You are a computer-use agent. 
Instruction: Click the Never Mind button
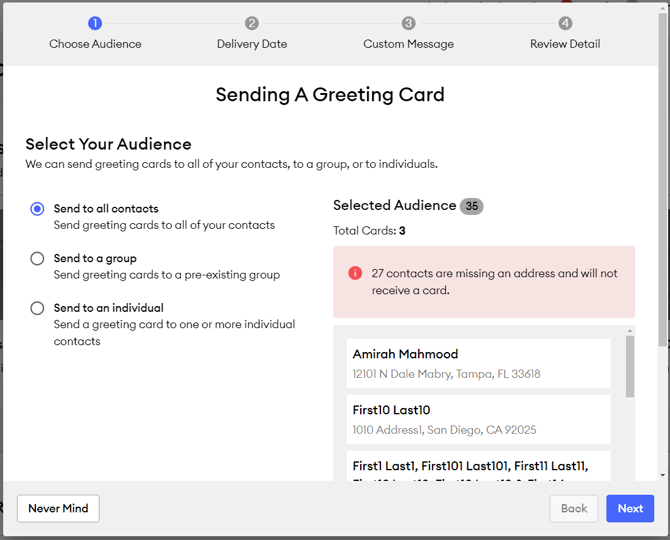[58, 508]
